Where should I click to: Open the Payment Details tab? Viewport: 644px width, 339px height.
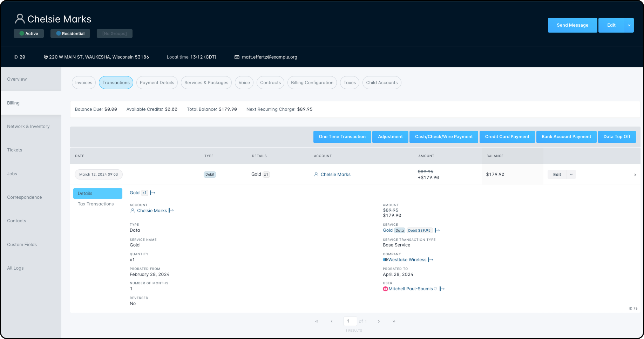coord(157,83)
